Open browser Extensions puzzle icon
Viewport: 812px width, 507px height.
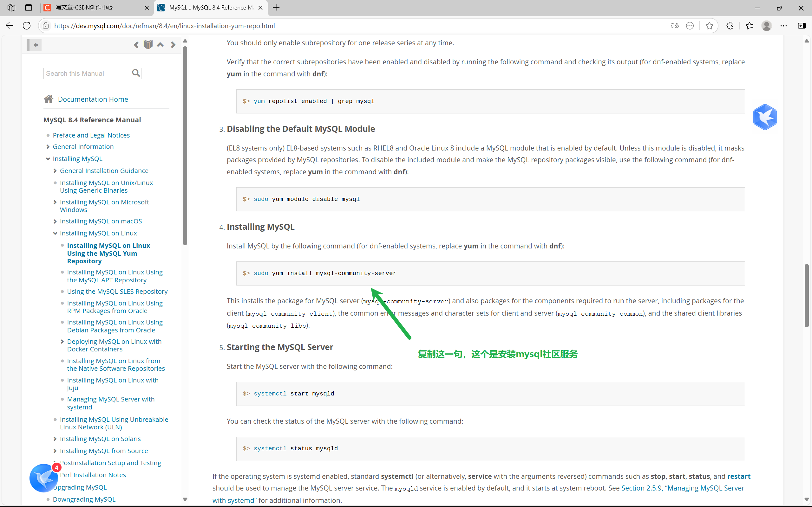730,26
